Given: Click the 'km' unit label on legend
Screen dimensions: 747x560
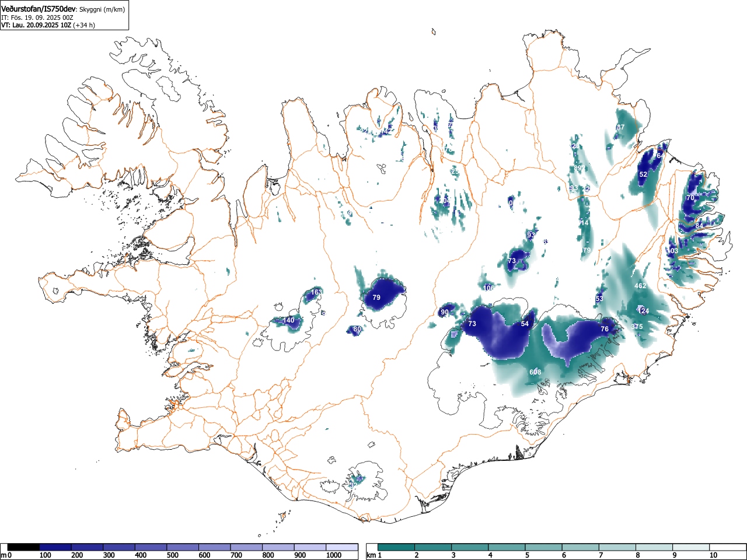Looking at the screenshot, I should pos(371,555).
